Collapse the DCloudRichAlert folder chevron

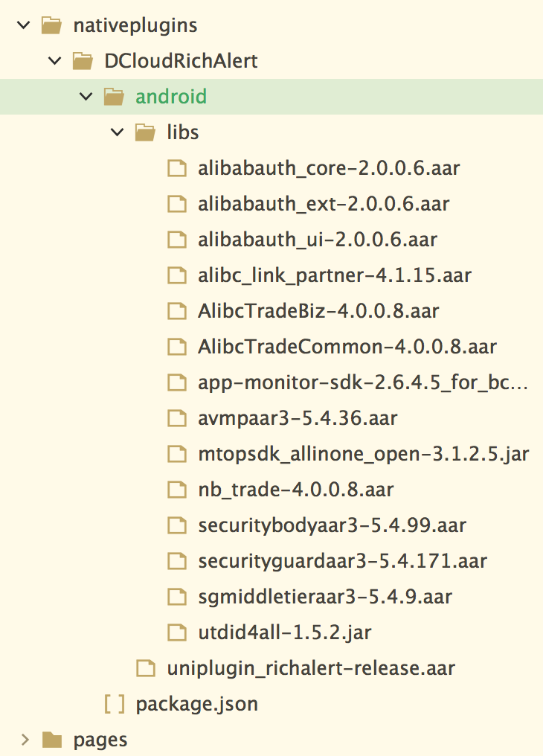[54, 61]
